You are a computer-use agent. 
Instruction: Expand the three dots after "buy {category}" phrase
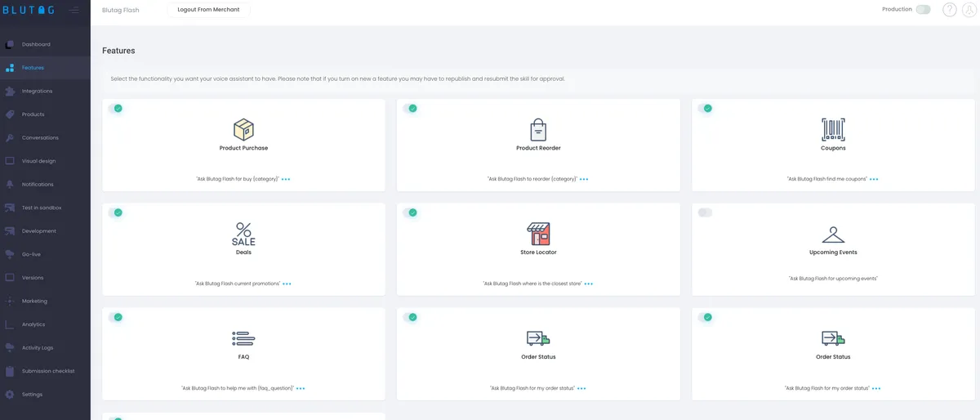[286, 179]
